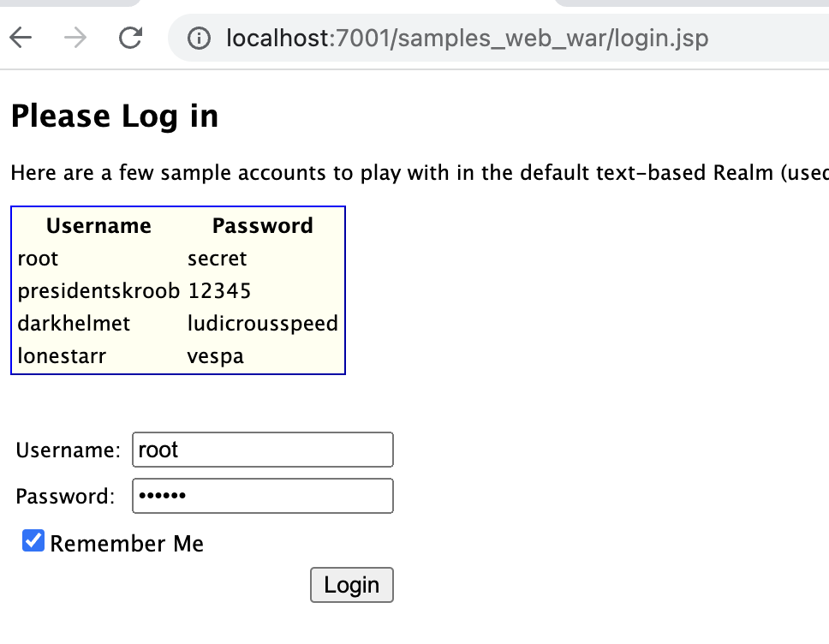Select the 'root' username in the table
Viewport: 829px width, 644px height.
pyautogui.click(x=38, y=259)
